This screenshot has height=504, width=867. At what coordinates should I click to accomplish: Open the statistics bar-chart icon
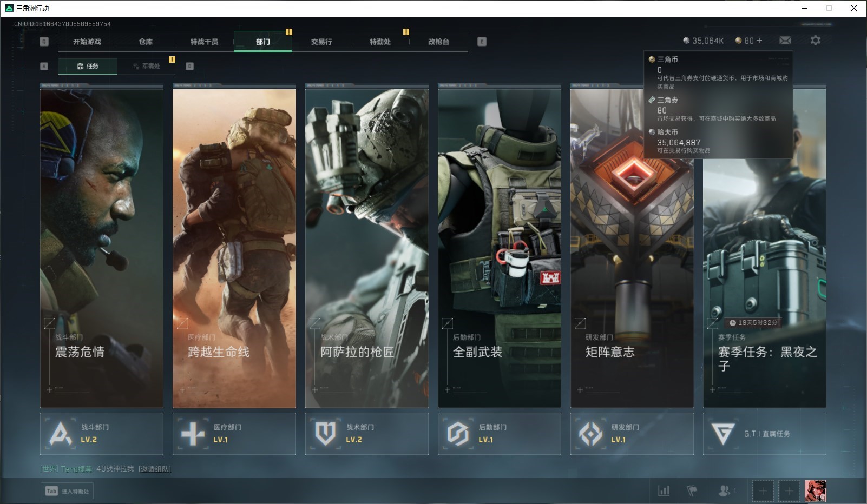(664, 491)
